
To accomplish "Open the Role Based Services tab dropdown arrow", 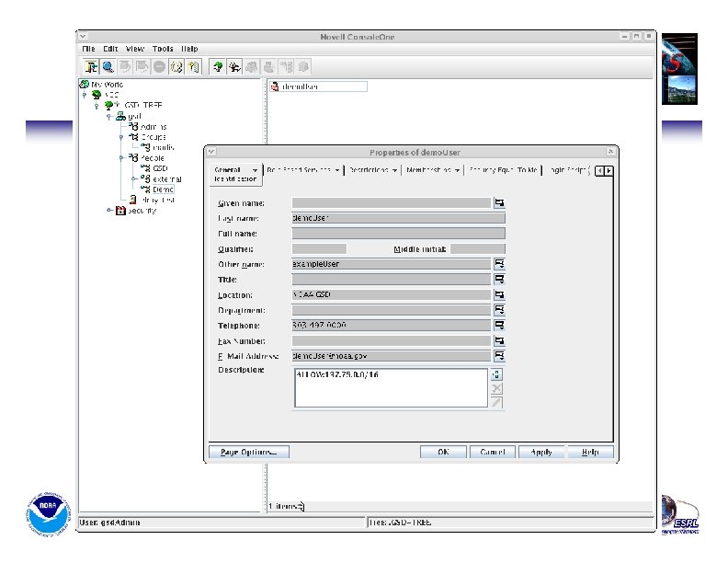I will click(336, 170).
